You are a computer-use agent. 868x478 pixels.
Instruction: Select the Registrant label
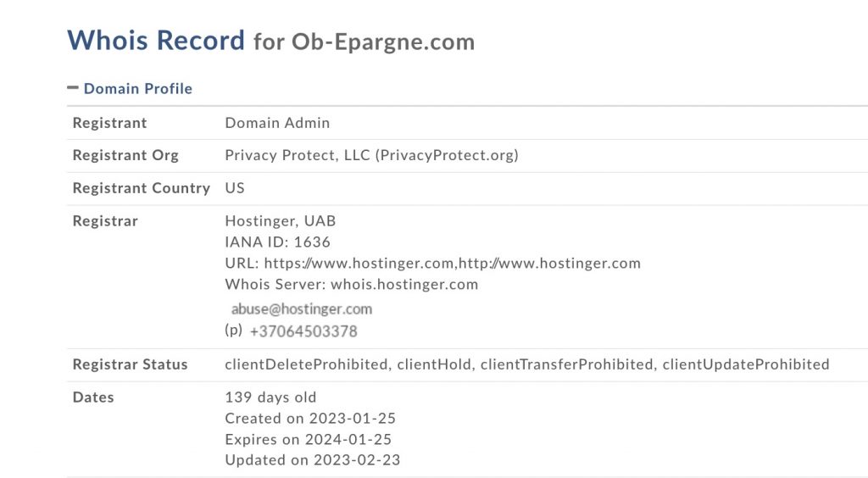[109, 123]
